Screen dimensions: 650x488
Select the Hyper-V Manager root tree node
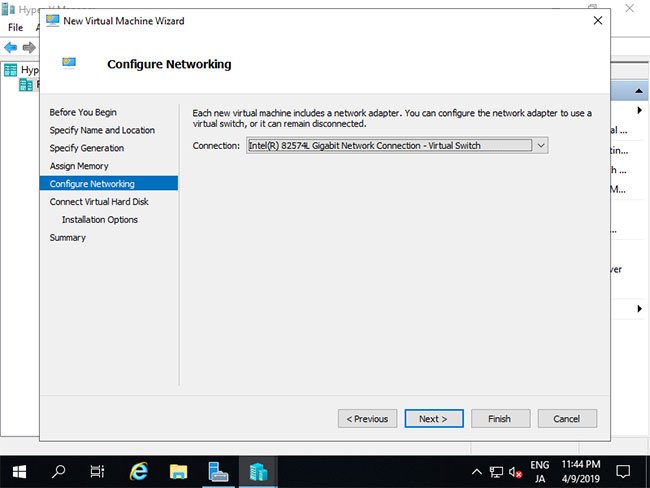coord(22,70)
